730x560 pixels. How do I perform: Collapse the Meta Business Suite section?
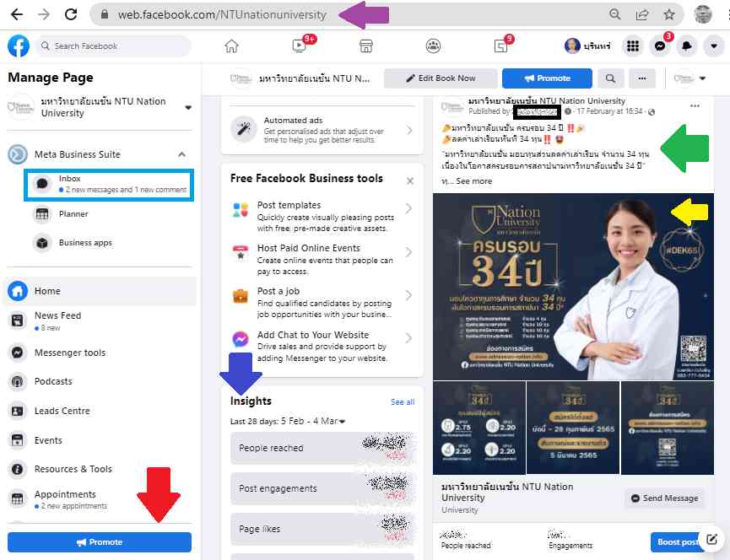[x=181, y=154]
